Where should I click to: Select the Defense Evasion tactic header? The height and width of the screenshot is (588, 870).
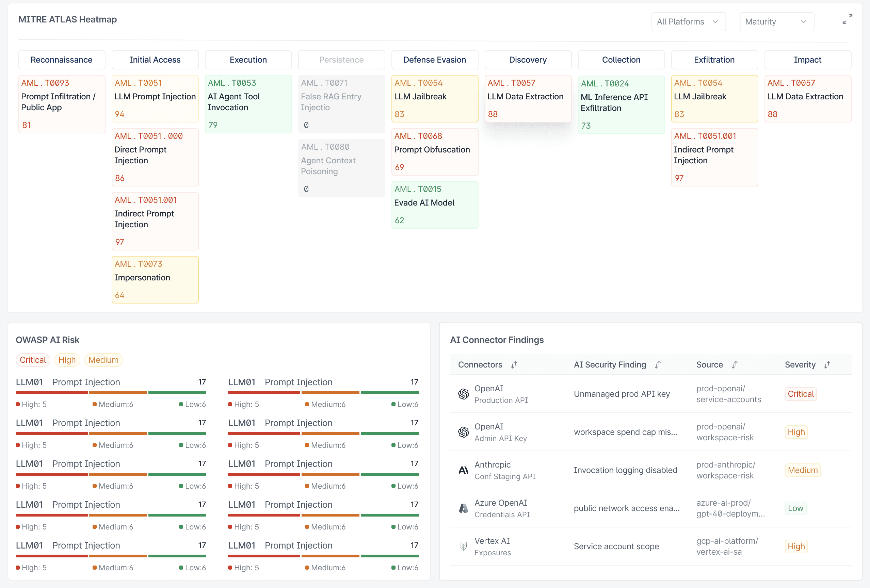435,60
